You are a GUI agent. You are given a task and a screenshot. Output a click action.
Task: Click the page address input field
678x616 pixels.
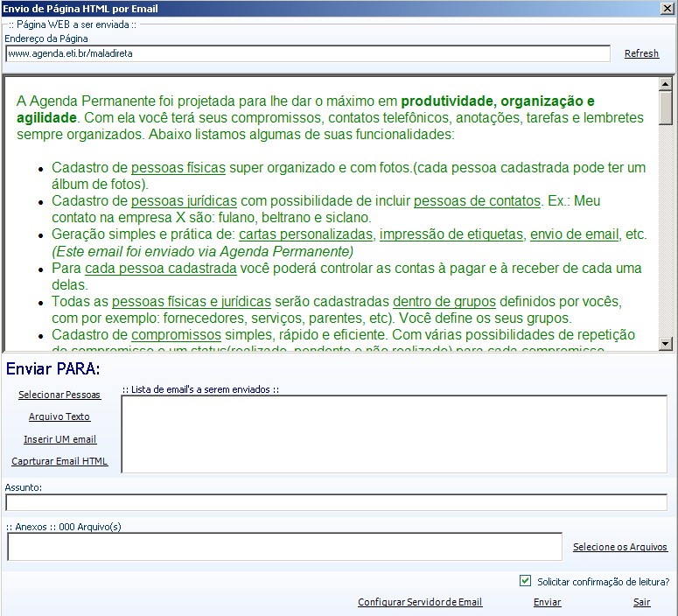point(308,53)
